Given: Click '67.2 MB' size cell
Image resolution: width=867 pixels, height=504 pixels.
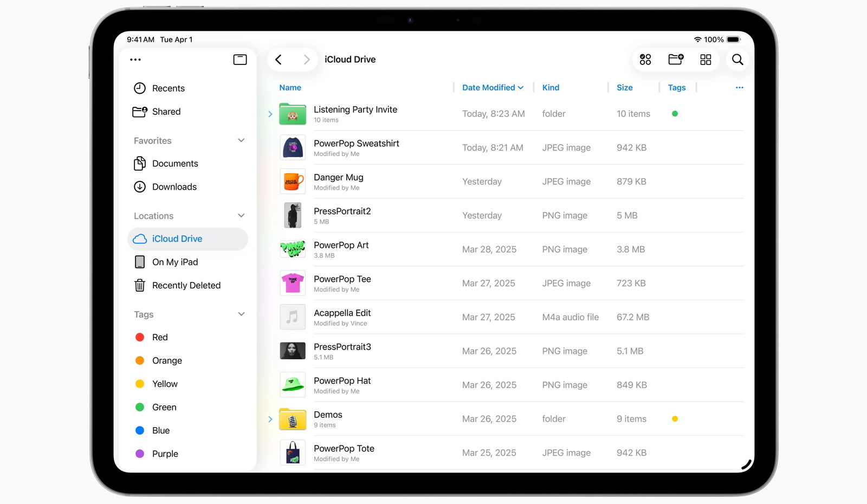Looking at the screenshot, I should pos(633,318).
